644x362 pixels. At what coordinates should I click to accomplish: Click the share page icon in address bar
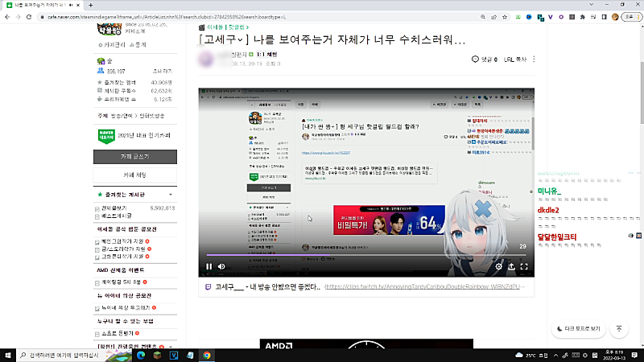click(x=493, y=17)
